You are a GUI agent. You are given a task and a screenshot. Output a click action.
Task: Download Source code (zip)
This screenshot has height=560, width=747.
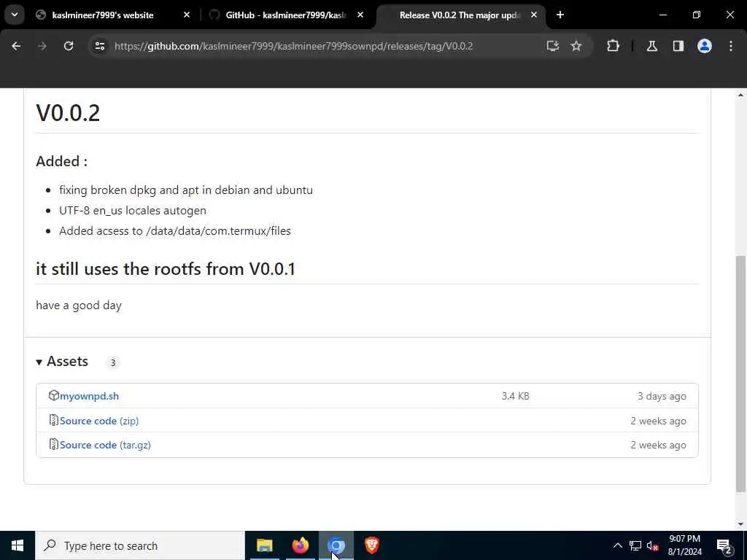(x=99, y=421)
